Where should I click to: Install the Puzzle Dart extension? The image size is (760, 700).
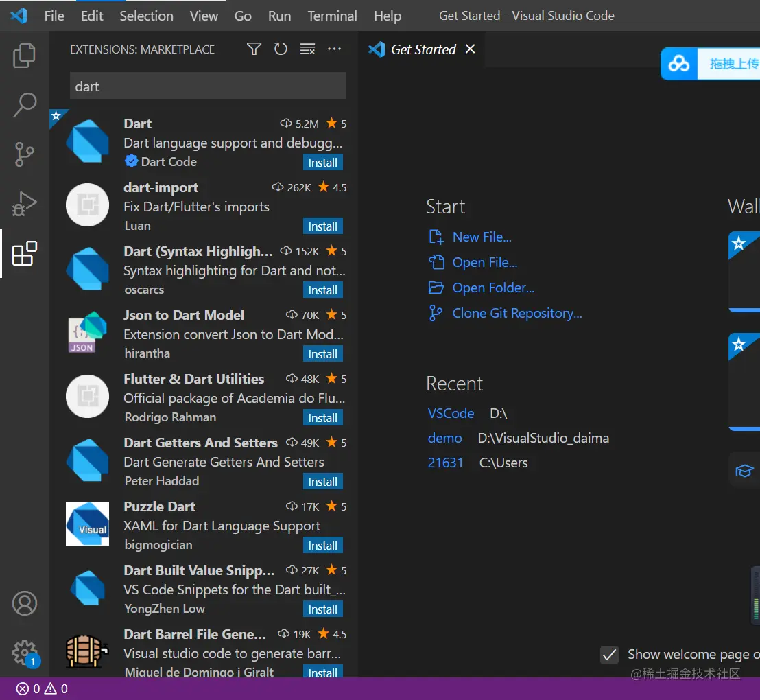pos(323,546)
